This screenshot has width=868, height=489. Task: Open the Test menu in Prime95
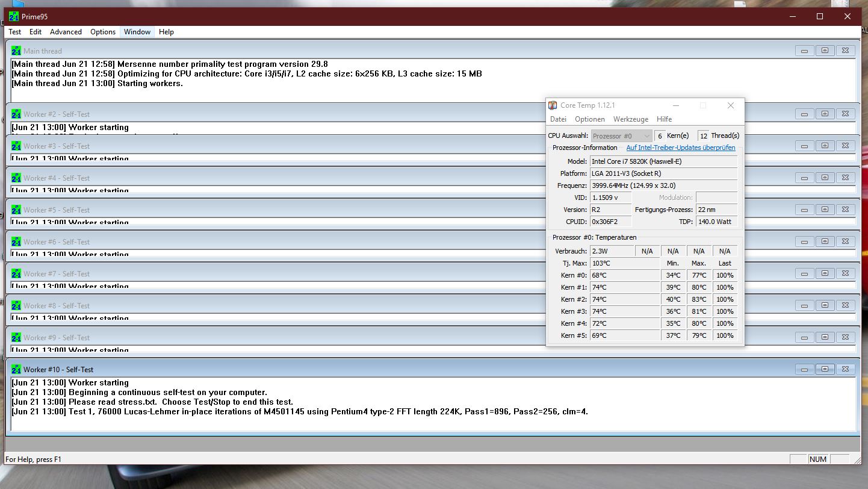click(15, 32)
